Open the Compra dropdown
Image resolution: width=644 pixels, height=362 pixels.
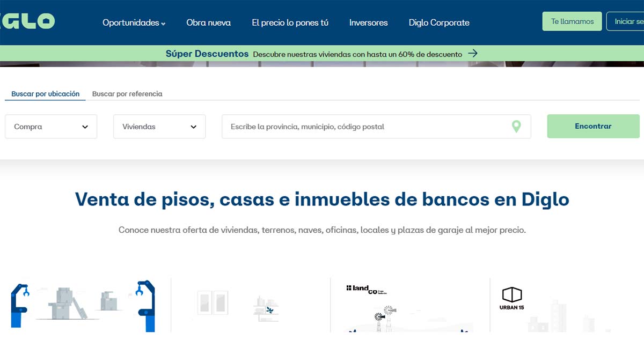51,127
